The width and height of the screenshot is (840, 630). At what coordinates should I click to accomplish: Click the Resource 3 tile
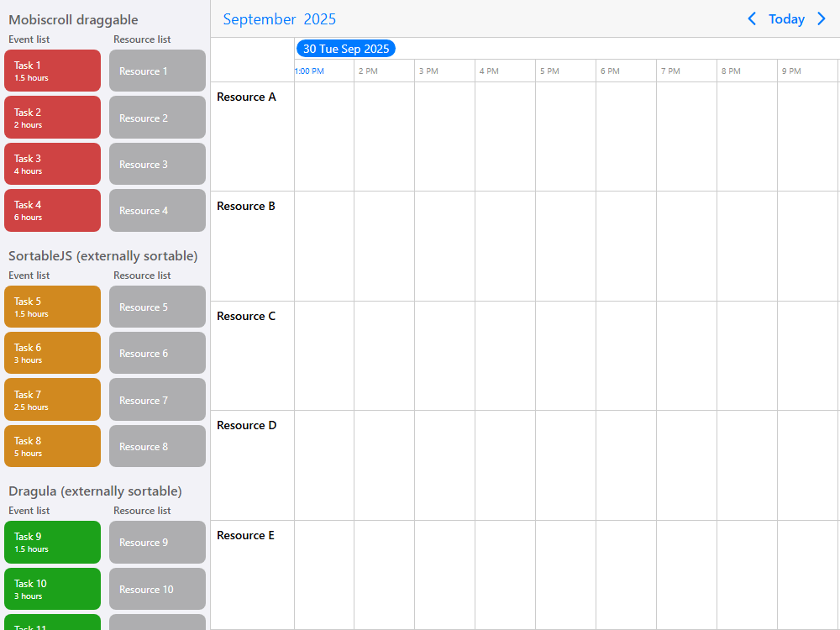point(157,164)
